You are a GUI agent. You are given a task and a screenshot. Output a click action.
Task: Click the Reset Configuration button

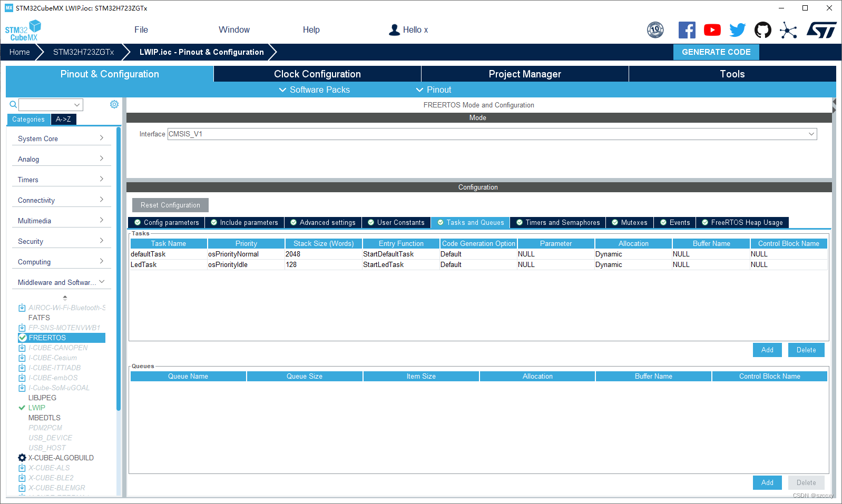(x=170, y=205)
